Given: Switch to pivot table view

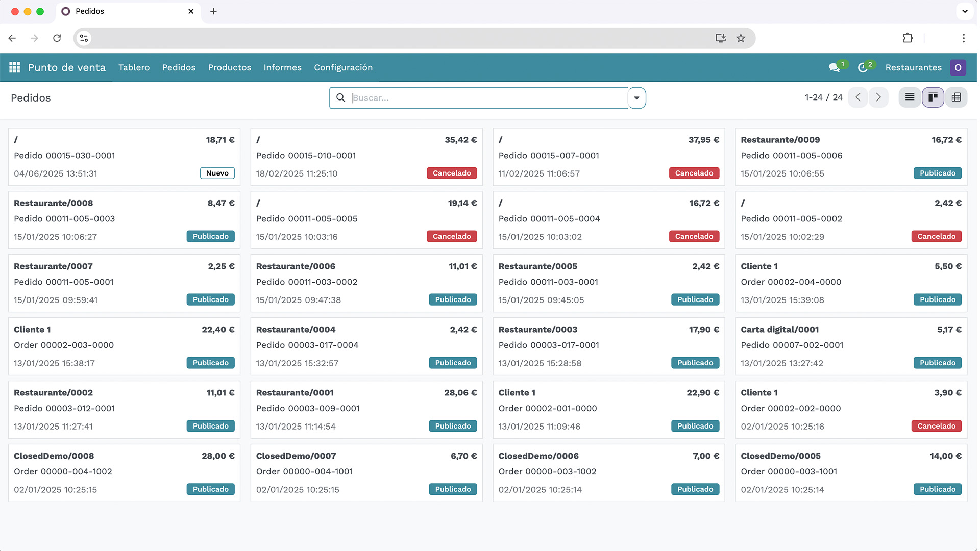Looking at the screenshot, I should click(956, 97).
